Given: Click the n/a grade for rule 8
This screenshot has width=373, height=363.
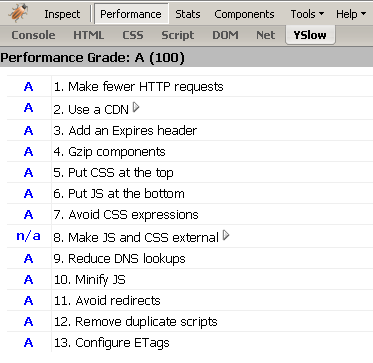Looking at the screenshot, I should pos(28,236).
